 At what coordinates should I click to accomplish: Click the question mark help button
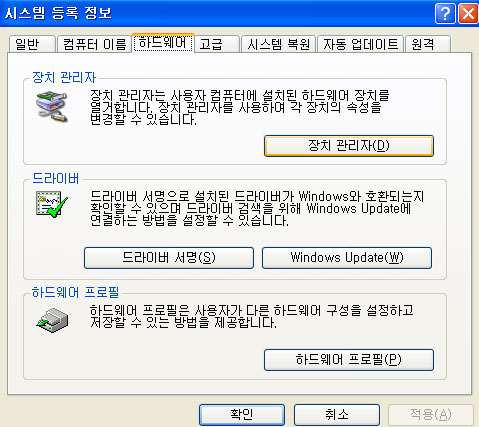click(x=445, y=14)
